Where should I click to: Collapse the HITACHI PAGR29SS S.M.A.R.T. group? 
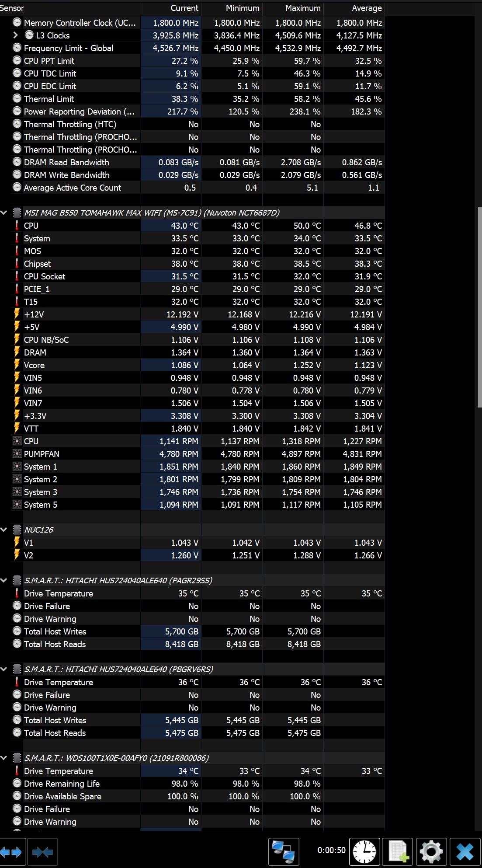(4, 580)
